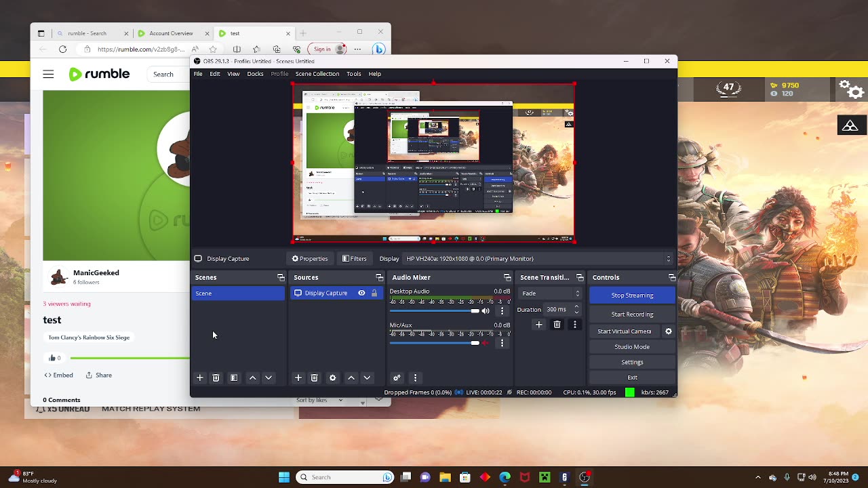
Task: Open Mic/Aux three-dot options
Action: [502, 343]
